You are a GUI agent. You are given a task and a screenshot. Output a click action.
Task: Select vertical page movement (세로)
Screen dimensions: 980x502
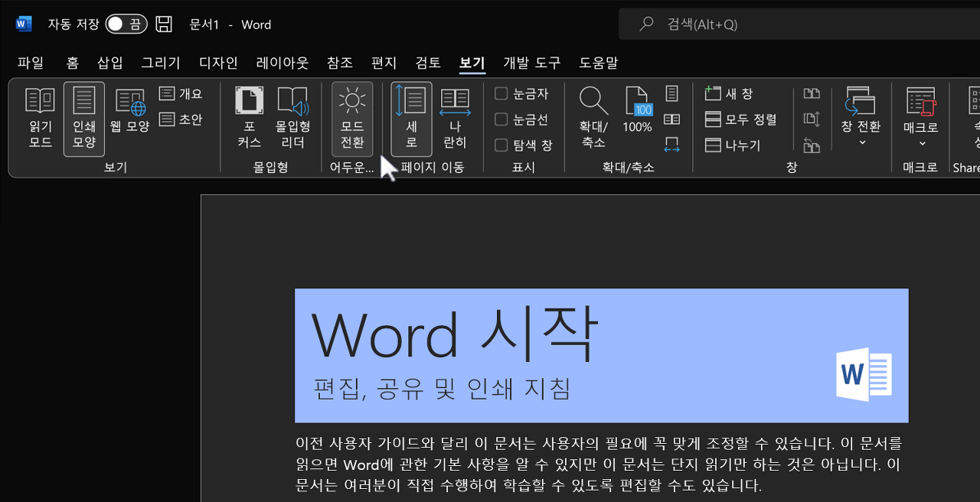(411, 119)
